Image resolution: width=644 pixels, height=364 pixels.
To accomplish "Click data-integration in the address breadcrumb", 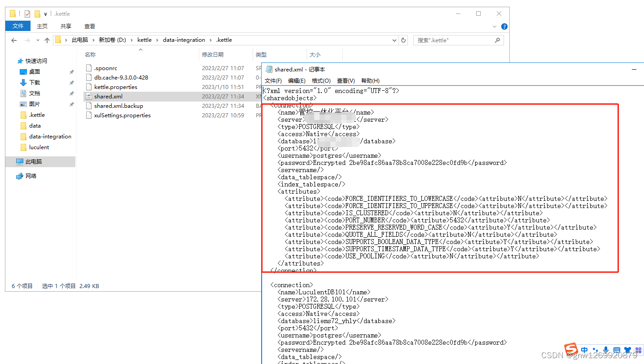I will pos(184,40).
